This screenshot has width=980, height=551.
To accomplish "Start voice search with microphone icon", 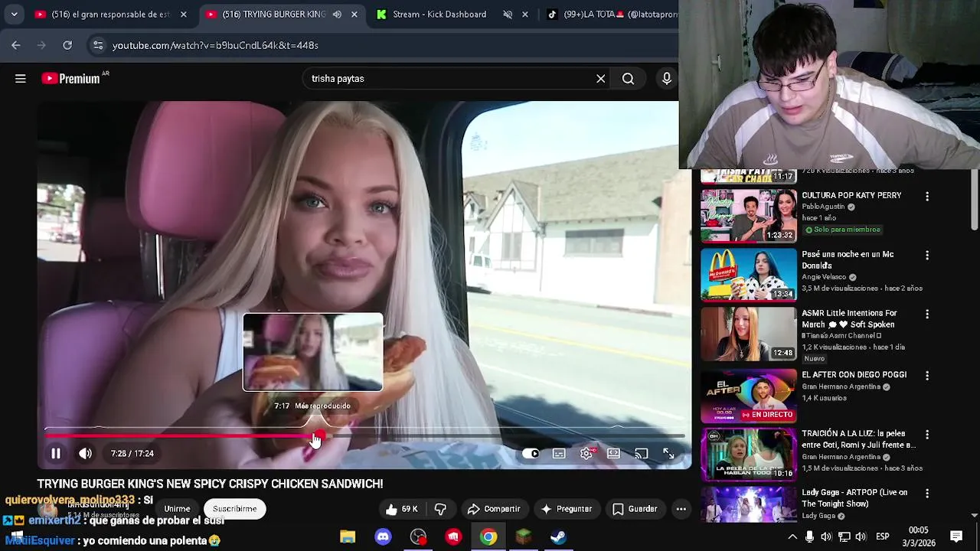I will pyautogui.click(x=666, y=78).
